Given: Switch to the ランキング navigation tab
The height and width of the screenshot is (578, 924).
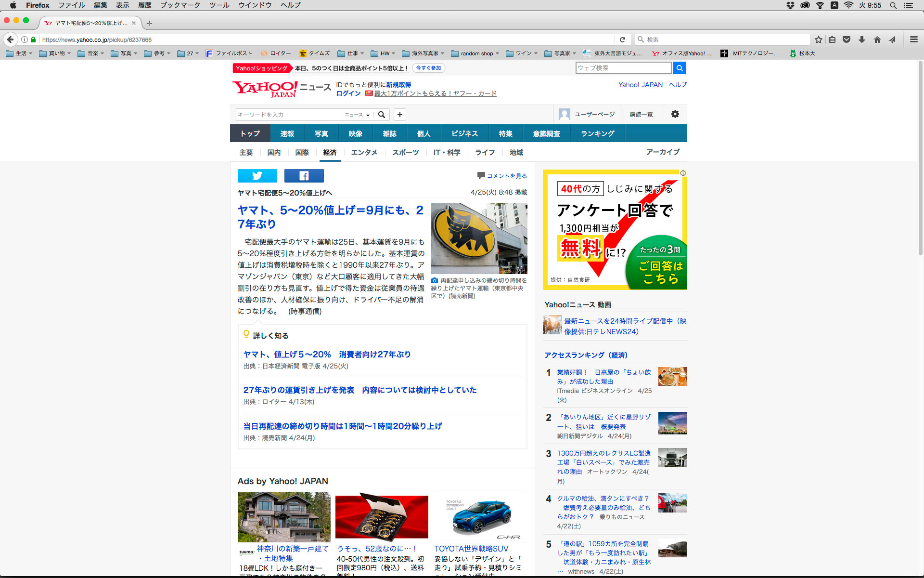Looking at the screenshot, I should tap(597, 133).
